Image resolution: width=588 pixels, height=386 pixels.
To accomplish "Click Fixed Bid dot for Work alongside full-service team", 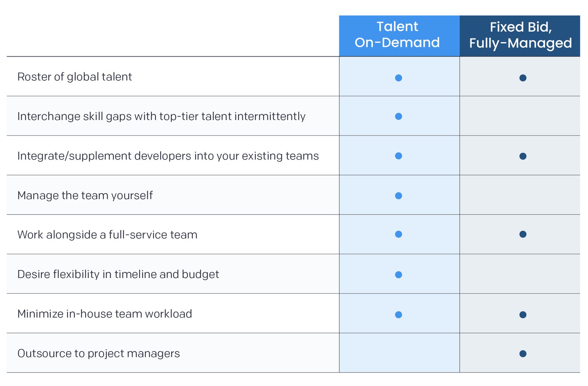I will point(523,234).
